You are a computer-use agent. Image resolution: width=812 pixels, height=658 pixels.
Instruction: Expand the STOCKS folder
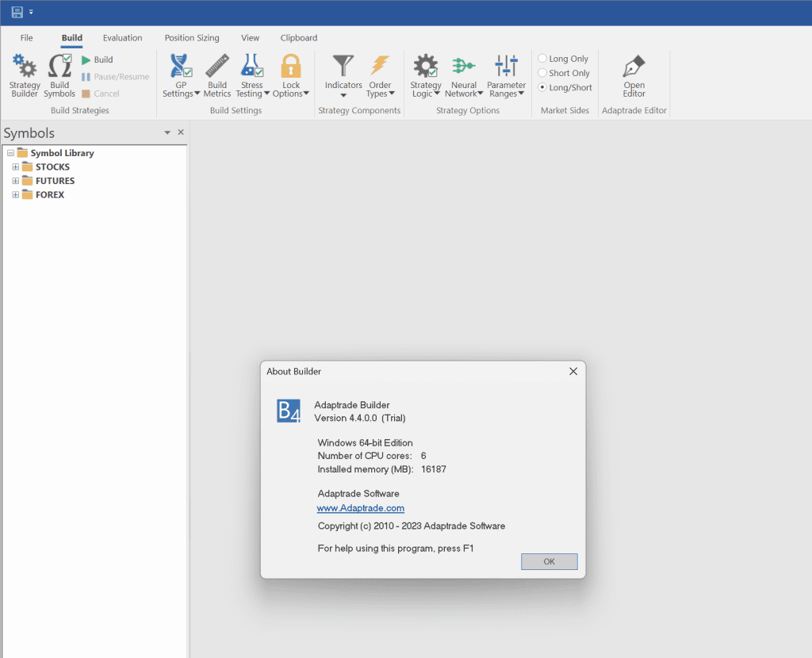(16, 167)
